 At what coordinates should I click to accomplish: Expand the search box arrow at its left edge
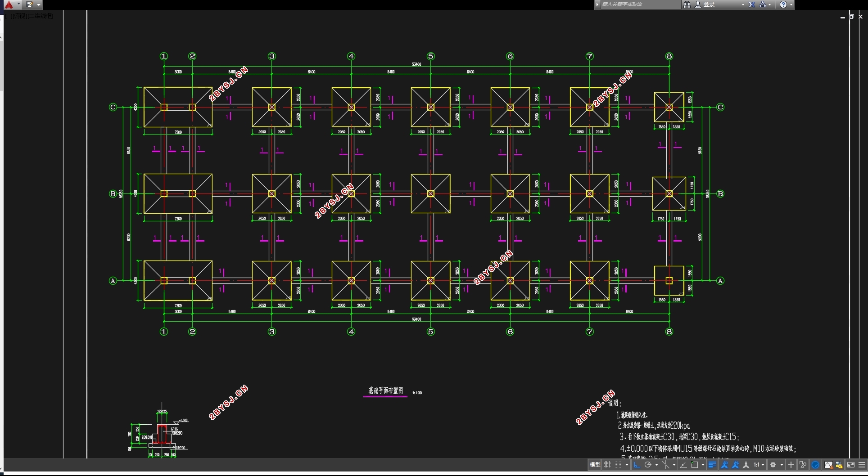pos(597,4)
